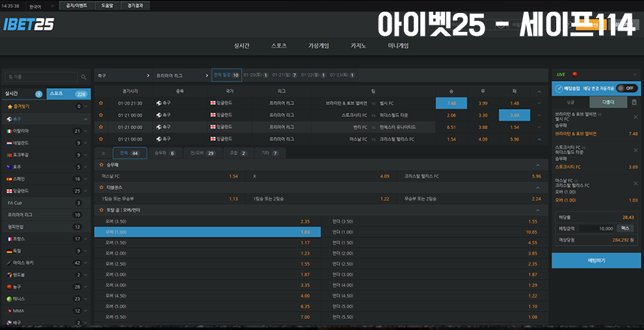Click the star icon beside 토탈 골 : 오버/언더

(x=101, y=210)
